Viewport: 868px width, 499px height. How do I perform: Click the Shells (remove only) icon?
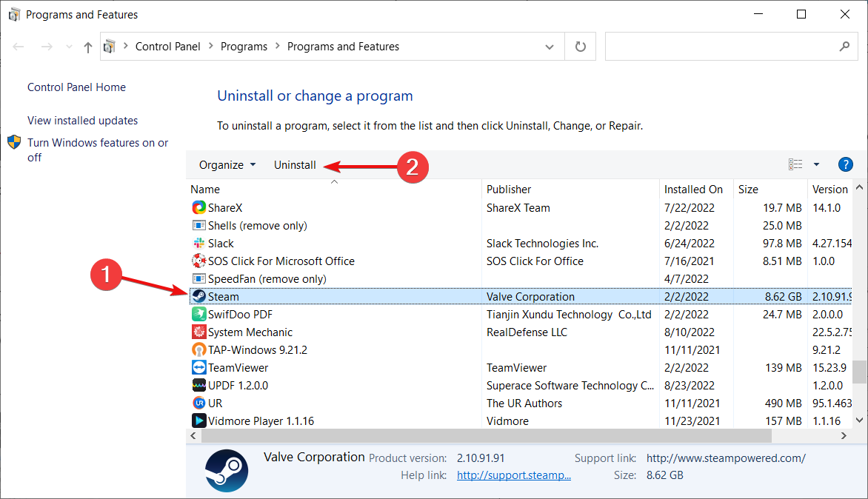coord(198,225)
